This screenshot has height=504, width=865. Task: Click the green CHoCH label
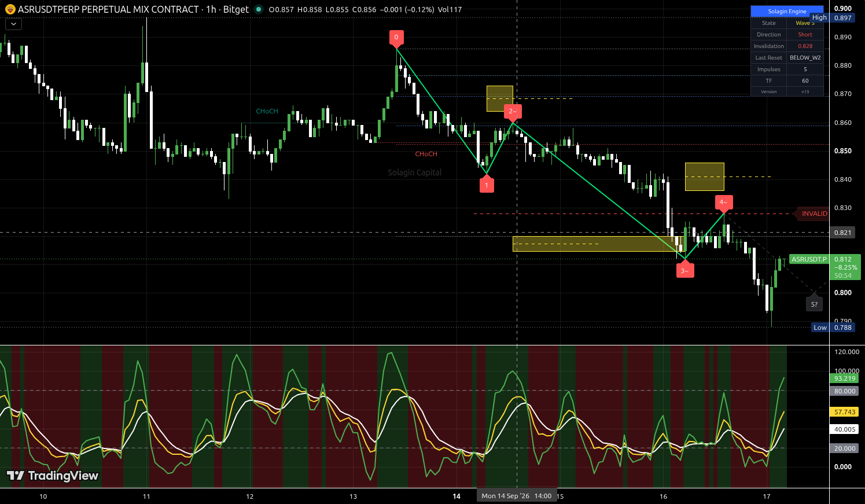[267, 111]
